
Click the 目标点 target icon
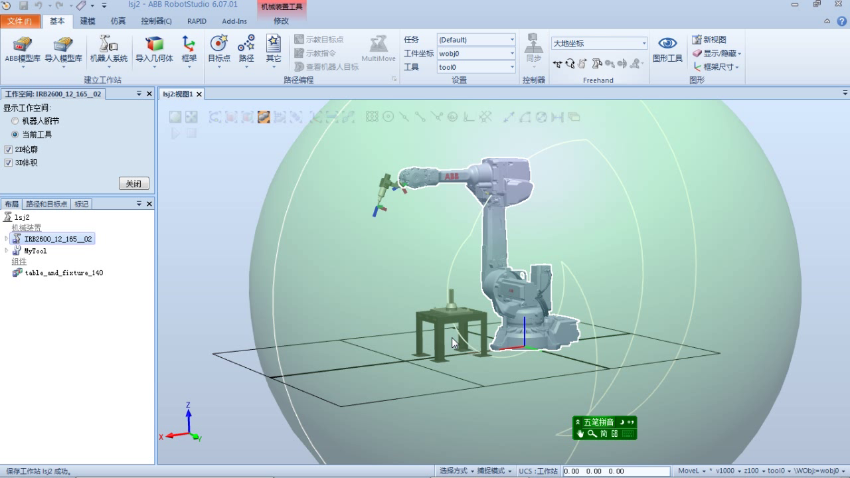[219, 49]
